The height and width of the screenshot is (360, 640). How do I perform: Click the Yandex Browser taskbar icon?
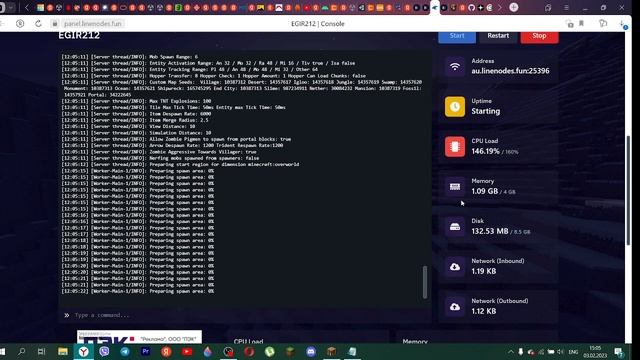[84, 351]
